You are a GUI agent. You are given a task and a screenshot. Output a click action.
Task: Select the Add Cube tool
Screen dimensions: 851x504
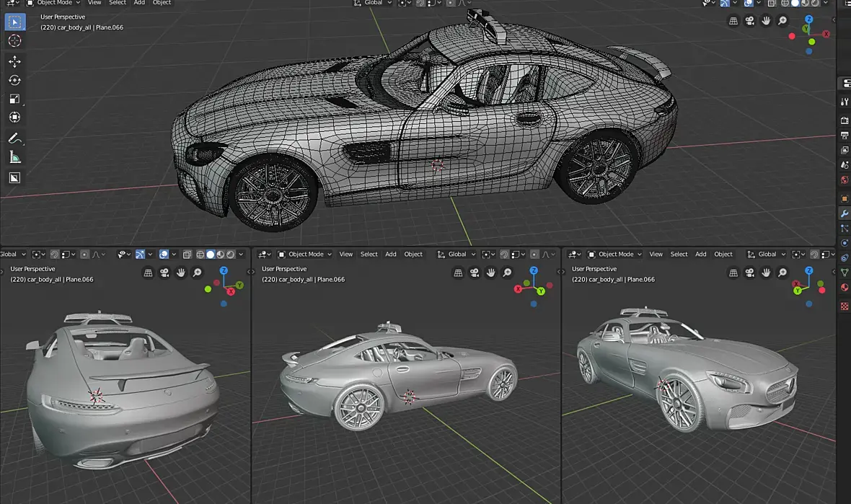point(14,178)
